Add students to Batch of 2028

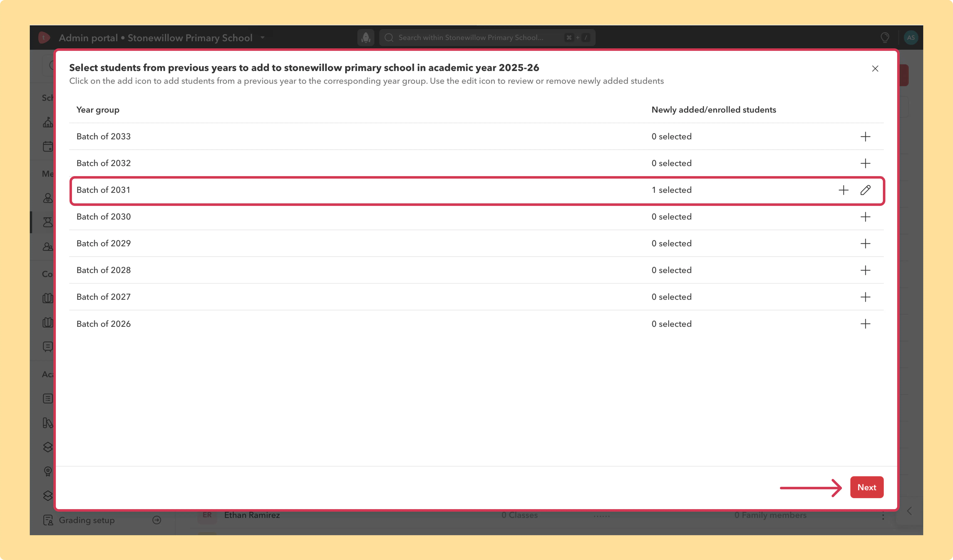[x=865, y=270]
